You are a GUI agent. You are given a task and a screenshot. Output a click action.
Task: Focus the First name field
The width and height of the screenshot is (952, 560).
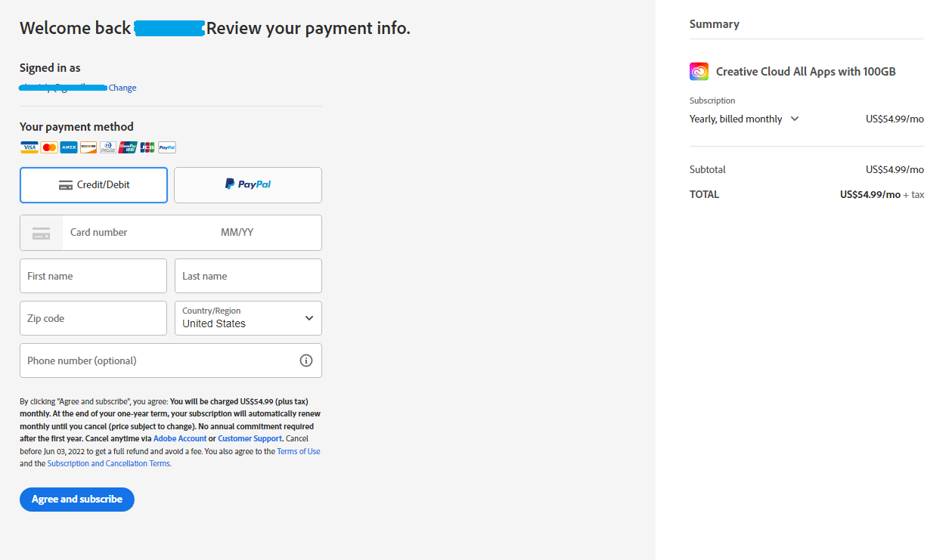93,276
